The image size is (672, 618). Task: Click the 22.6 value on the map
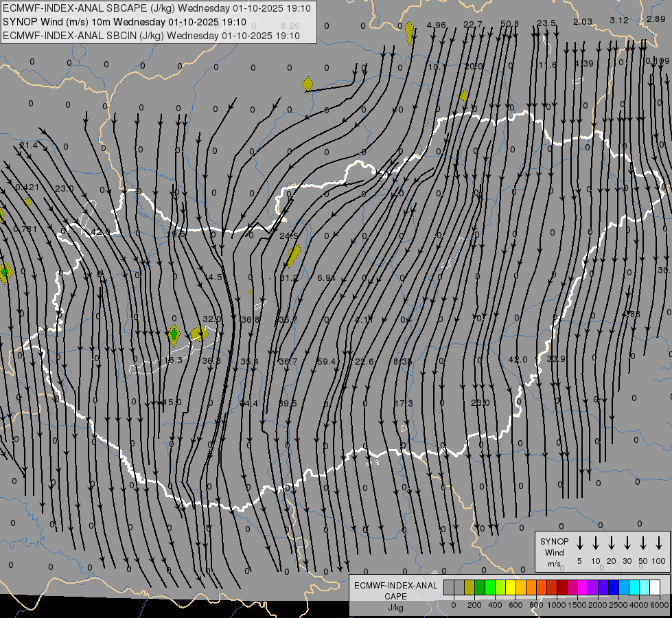364,362
